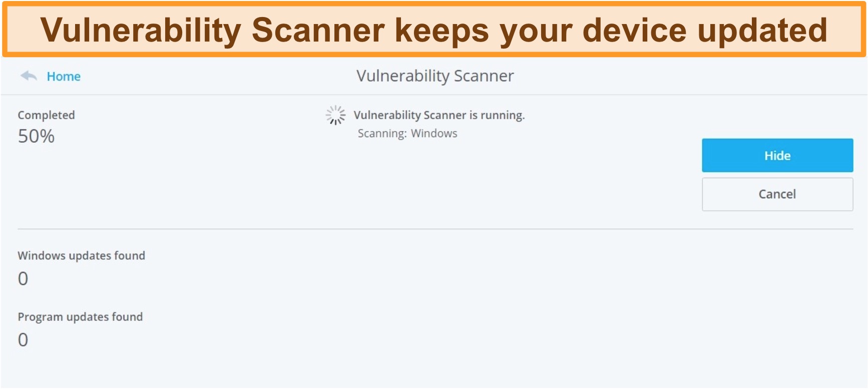Click 'Vulnerability Scanner is running.' status text
868x391 pixels.
pos(439,115)
